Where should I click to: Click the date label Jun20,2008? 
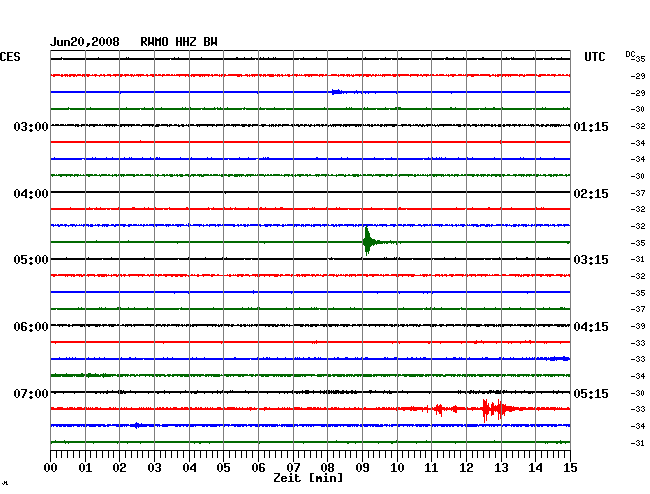tap(85, 42)
